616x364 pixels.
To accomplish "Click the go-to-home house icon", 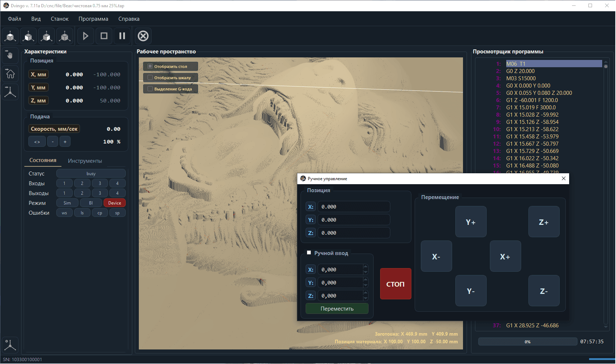I will pos(10,73).
